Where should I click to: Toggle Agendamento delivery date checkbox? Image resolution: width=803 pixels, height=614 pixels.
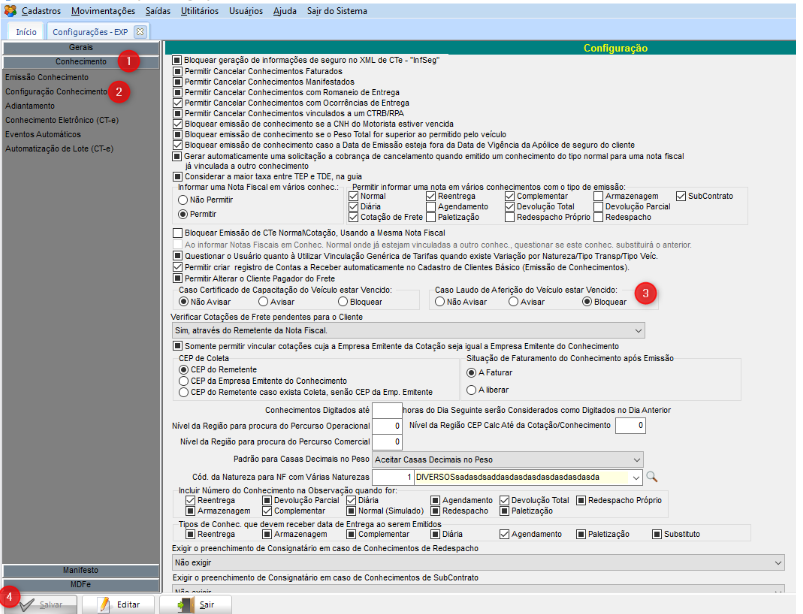(504, 534)
